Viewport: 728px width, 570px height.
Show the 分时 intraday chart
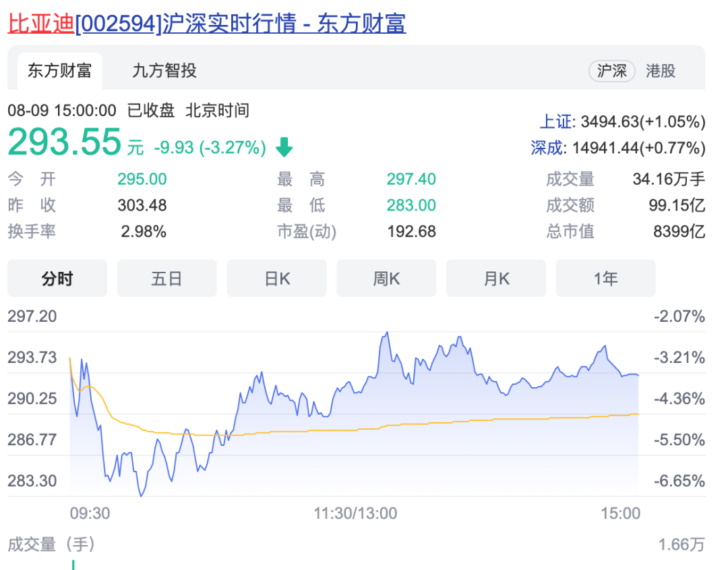57,279
